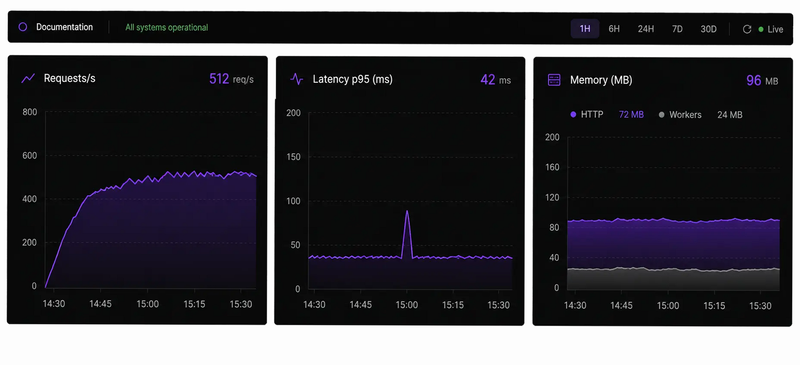Click the Documentation circle logo icon
Viewport: 800px width, 365px height.
click(x=22, y=27)
